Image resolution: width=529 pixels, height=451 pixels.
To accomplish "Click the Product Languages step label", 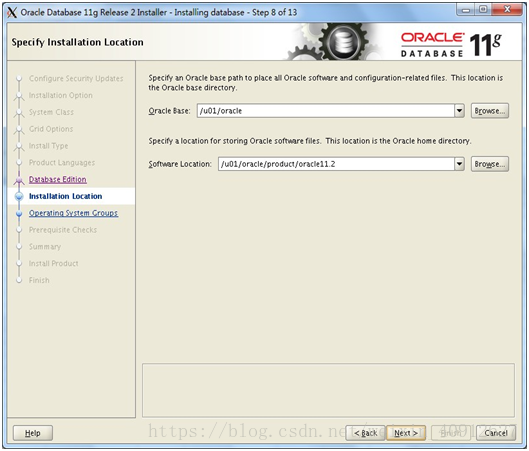I will tap(62, 163).
